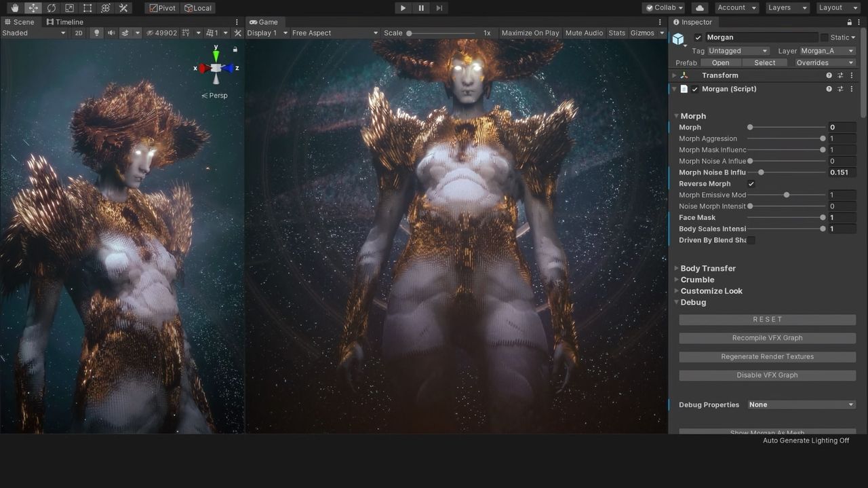This screenshot has height=488, width=868.
Task: Open the Layers dropdown in the top bar
Action: click(x=786, y=7)
